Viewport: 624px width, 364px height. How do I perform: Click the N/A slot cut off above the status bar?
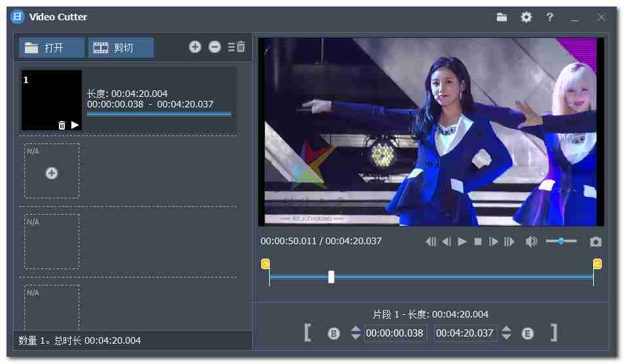51,307
